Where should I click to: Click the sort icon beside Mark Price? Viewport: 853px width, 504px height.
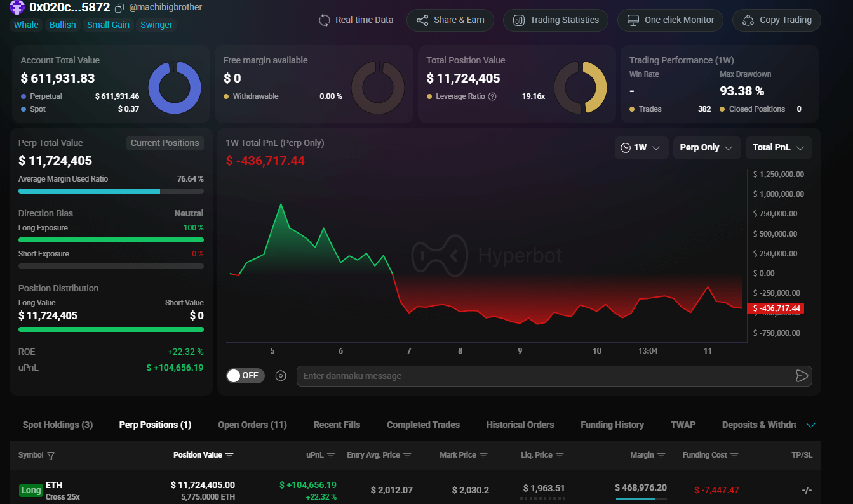pos(483,456)
